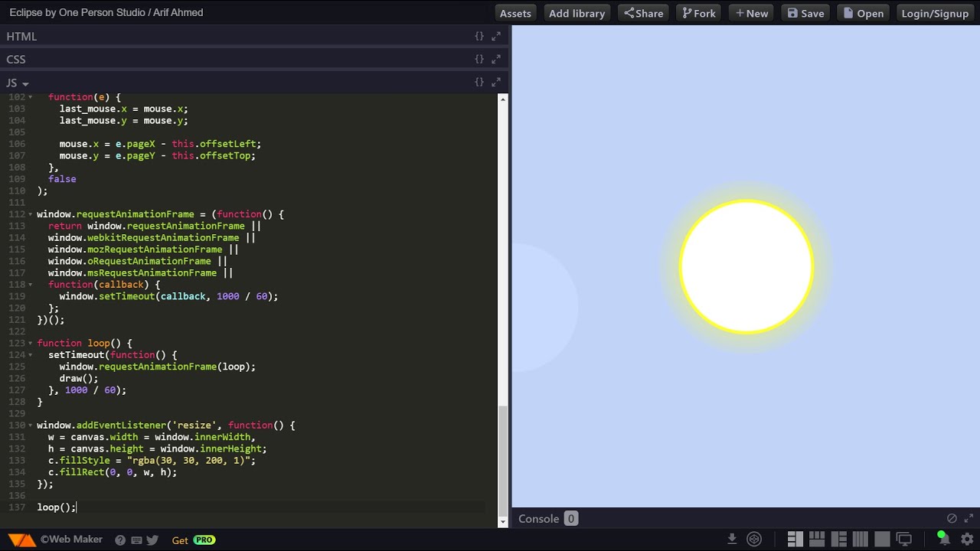Maximize the CSS pane using arrows icon

tap(496, 59)
